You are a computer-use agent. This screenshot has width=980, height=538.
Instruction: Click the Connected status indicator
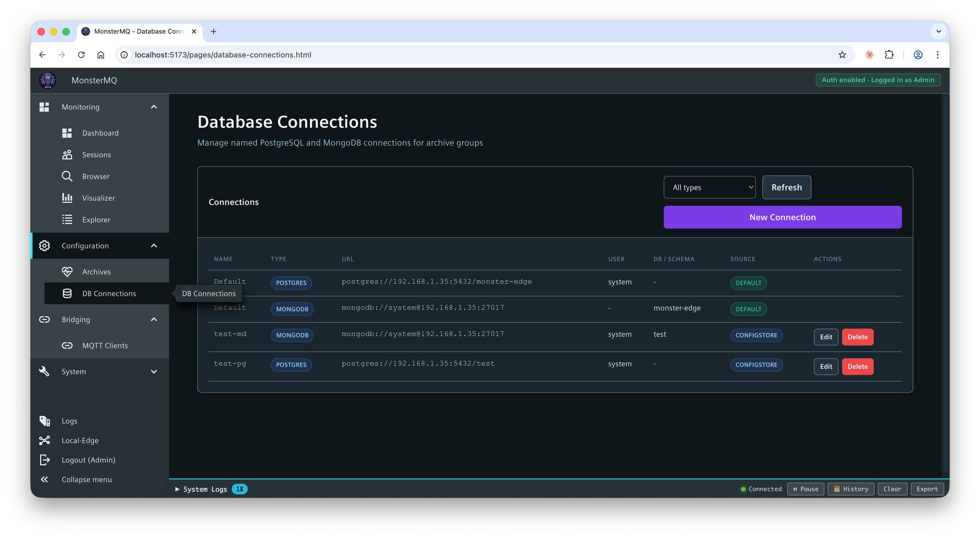761,489
